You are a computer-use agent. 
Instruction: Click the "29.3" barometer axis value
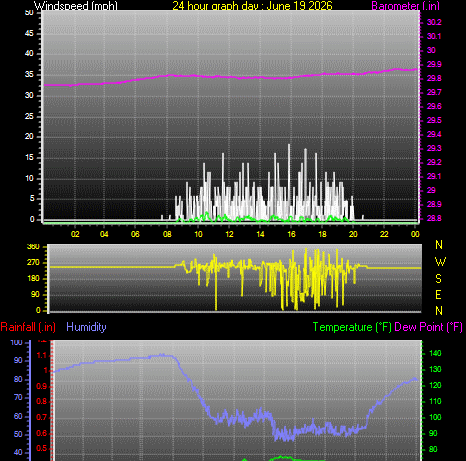tap(434, 148)
